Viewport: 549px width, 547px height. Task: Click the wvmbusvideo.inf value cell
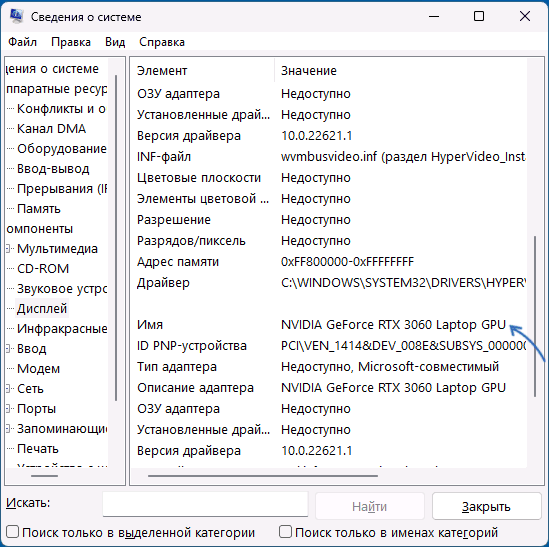point(403,157)
